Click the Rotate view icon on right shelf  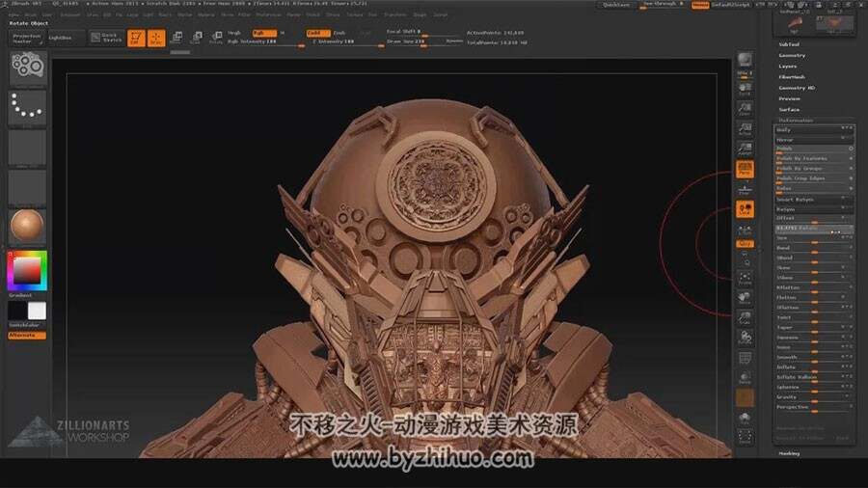[745, 338]
